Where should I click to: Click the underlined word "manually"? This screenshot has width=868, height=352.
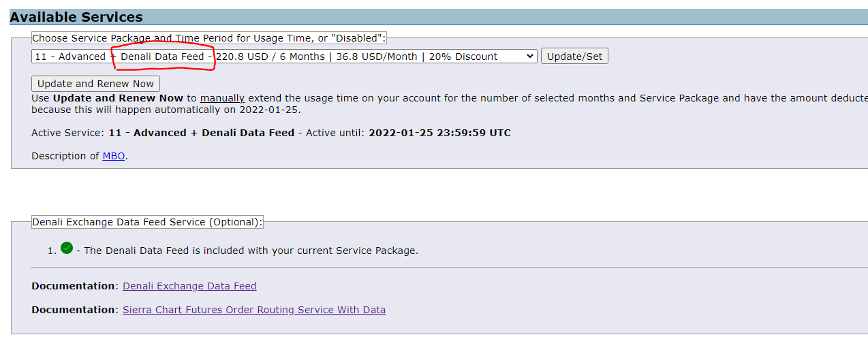pyautogui.click(x=222, y=98)
